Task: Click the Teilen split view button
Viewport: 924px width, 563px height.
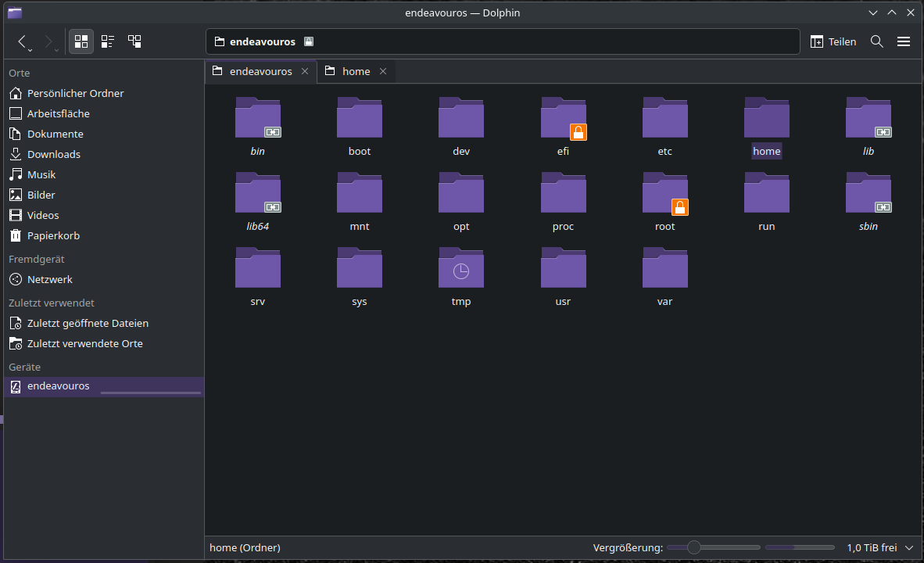Action: (x=833, y=41)
